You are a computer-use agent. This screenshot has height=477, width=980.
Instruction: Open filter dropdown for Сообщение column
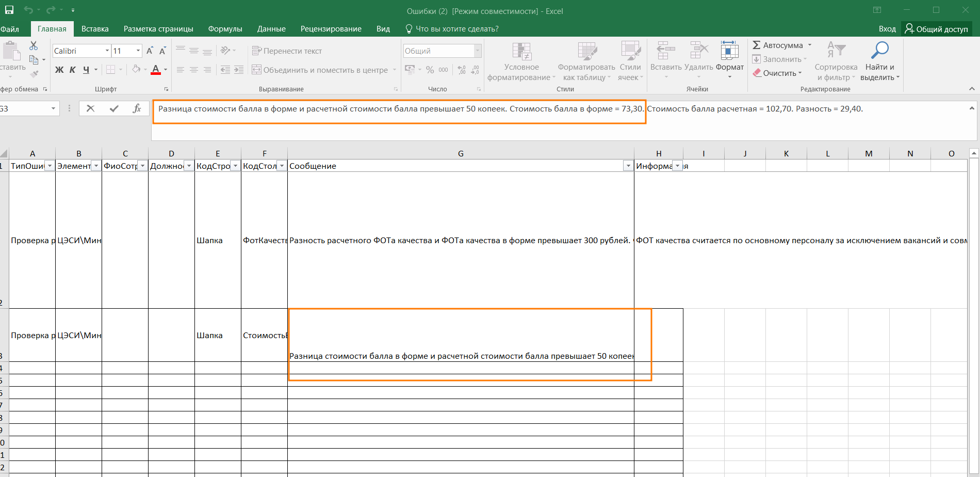click(x=628, y=166)
